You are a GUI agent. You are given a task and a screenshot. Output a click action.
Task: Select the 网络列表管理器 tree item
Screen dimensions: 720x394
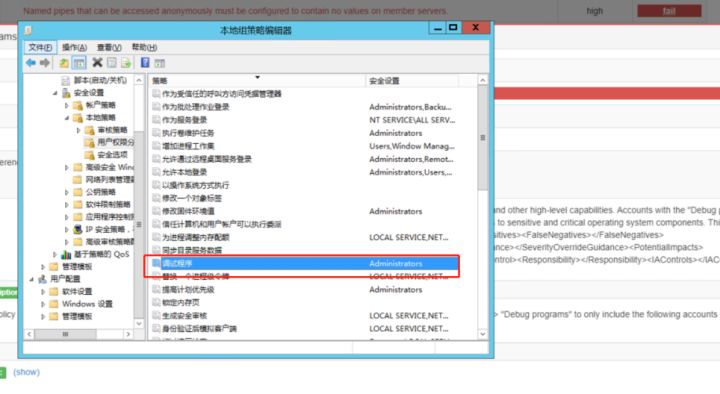click(110, 180)
